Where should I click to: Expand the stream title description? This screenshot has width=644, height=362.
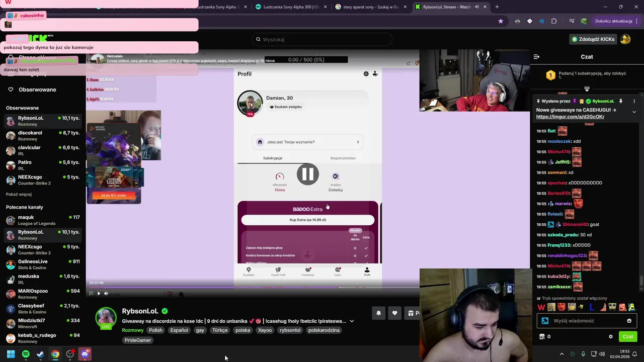[x=352, y=321]
